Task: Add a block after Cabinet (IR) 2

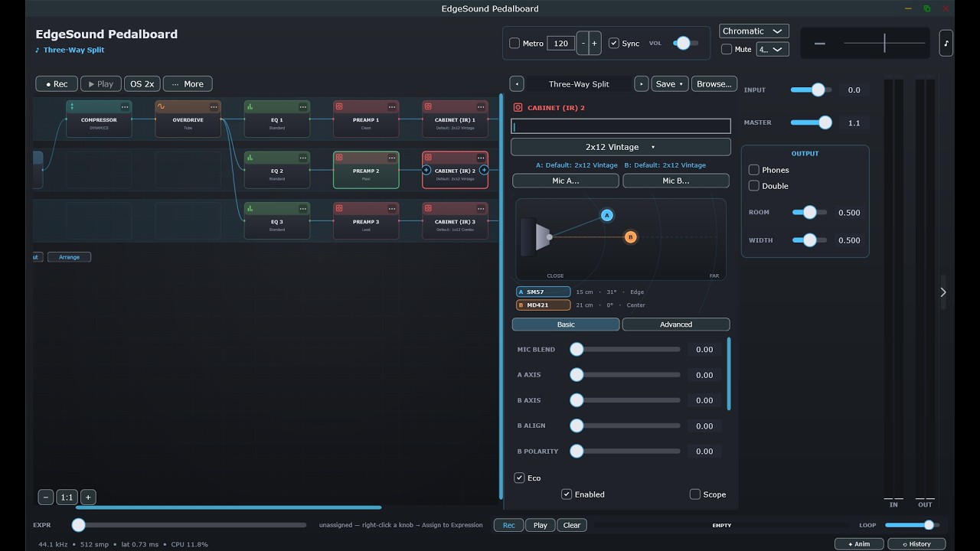Action: pos(484,171)
